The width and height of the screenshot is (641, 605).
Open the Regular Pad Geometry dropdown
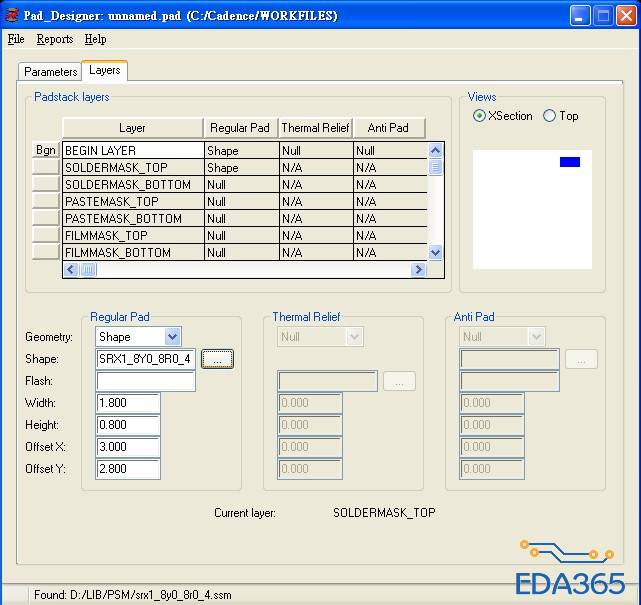coord(173,337)
